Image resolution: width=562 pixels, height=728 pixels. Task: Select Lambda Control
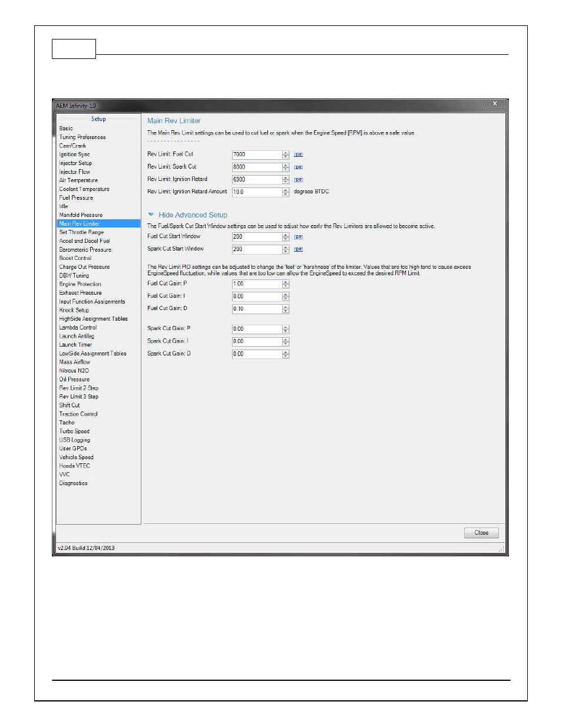click(x=78, y=328)
